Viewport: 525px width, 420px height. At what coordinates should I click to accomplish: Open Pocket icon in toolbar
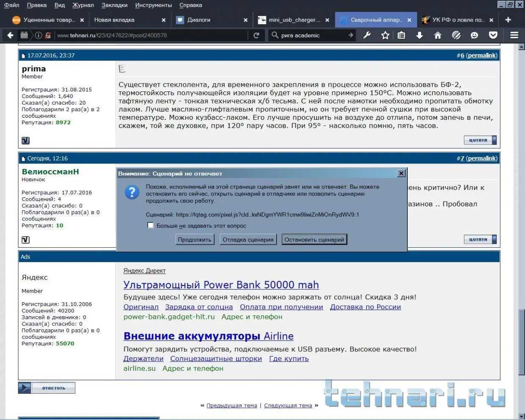tap(493, 35)
